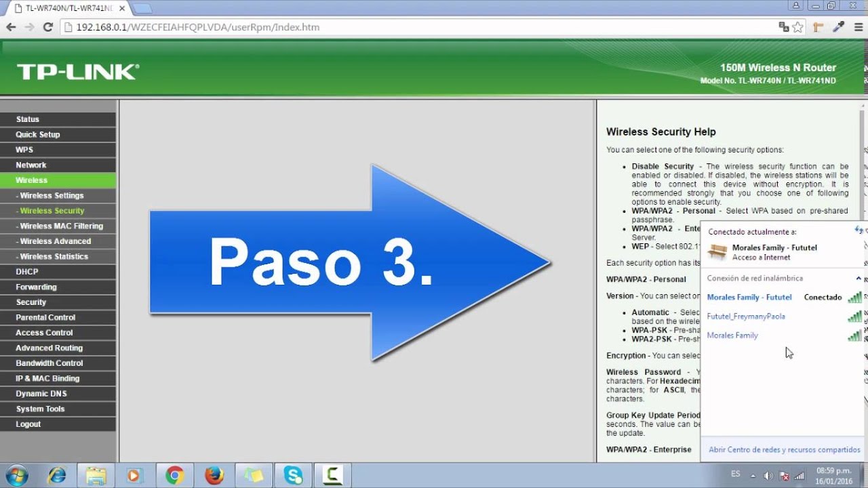Open the Status menu item

point(58,119)
